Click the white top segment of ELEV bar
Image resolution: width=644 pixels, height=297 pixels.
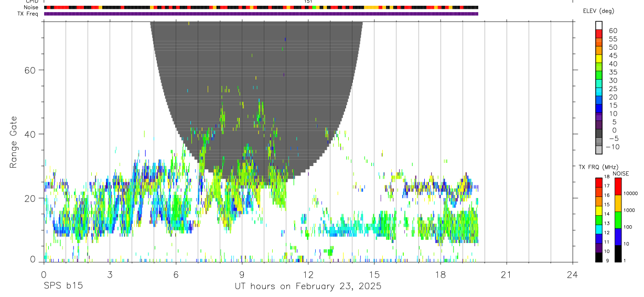[x=598, y=25]
